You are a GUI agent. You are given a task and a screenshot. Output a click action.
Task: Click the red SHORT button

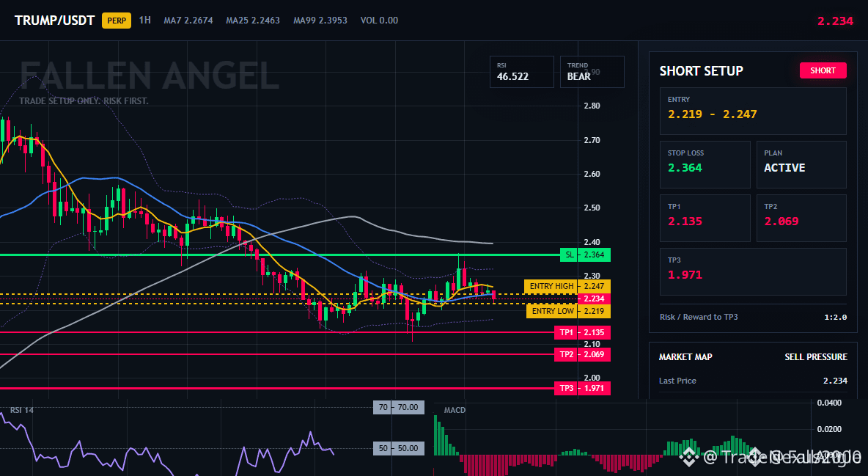[823, 70]
